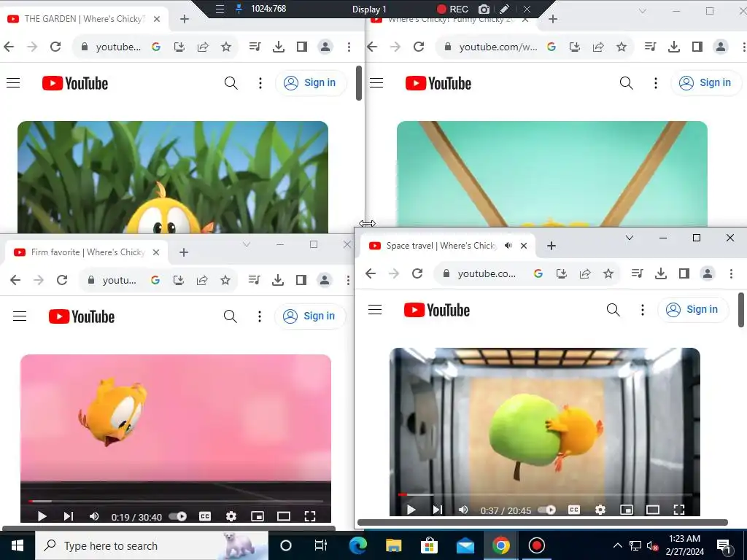Make Space travel video full screen
Viewport: 747px width, 560px height.
click(679, 510)
